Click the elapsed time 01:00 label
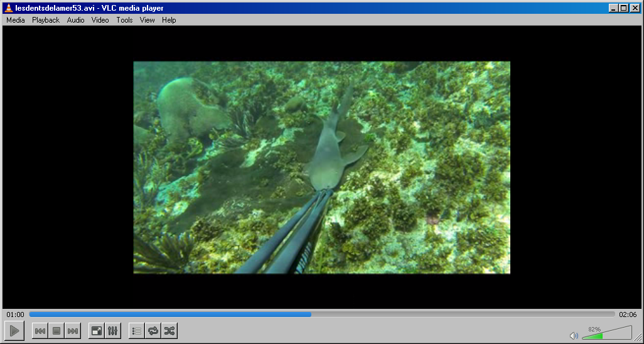Viewport: 644px width, 344px height. [15, 314]
